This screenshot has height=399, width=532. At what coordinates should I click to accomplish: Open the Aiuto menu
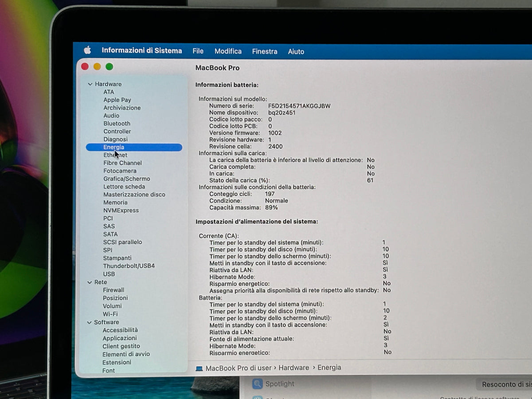point(296,51)
